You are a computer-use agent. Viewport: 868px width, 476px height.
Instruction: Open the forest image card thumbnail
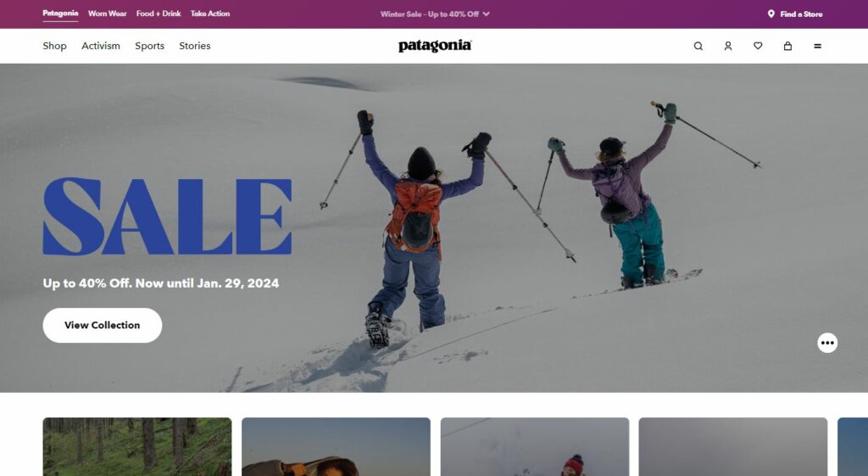(x=137, y=446)
